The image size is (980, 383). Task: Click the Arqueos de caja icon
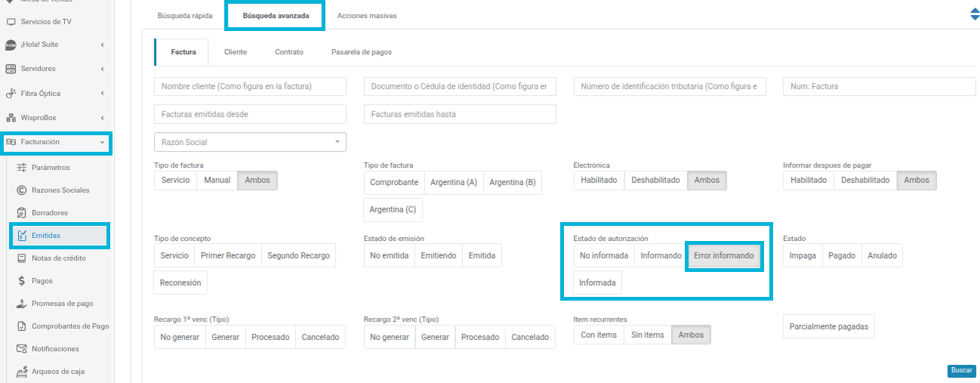(x=22, y=372)
